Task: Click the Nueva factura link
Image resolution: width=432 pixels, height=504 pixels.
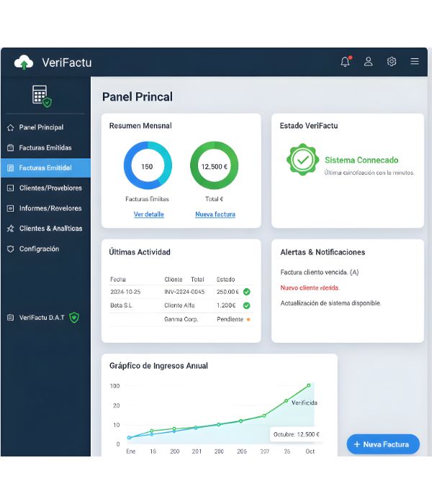Action: (x=215, y=215)
